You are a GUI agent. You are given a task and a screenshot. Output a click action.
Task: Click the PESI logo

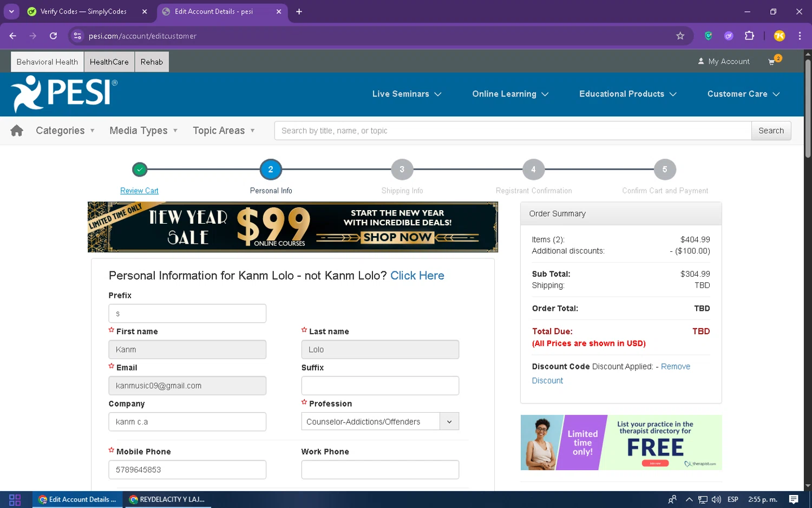64,94
